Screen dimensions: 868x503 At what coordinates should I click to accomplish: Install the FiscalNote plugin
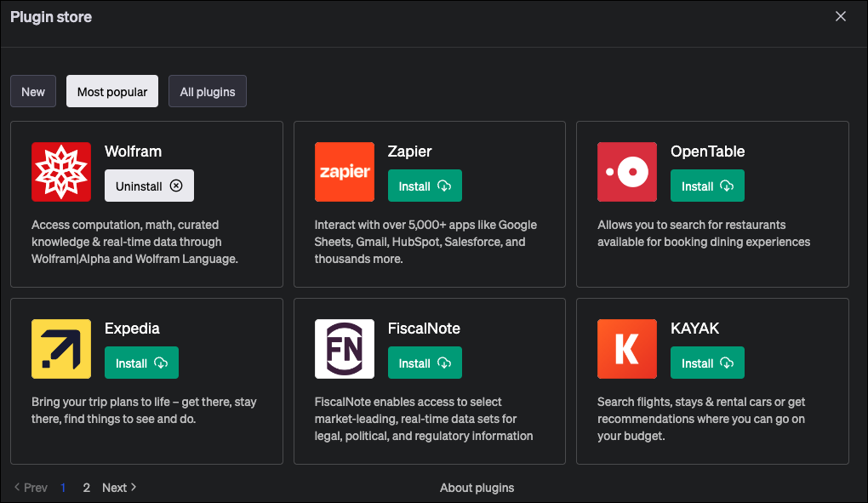(425, 363)
